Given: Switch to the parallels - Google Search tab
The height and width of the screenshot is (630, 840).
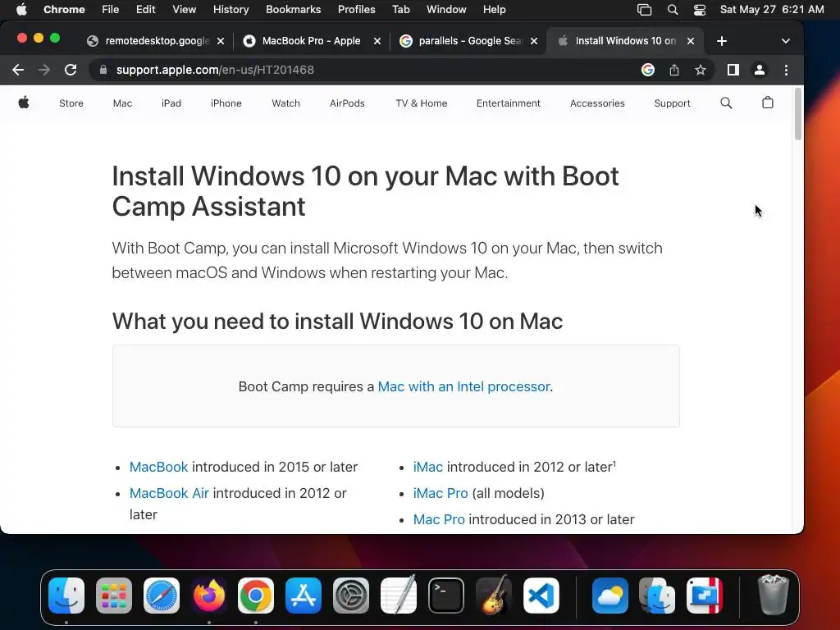Looking at the screenshot, I should [x=468, y=41].
